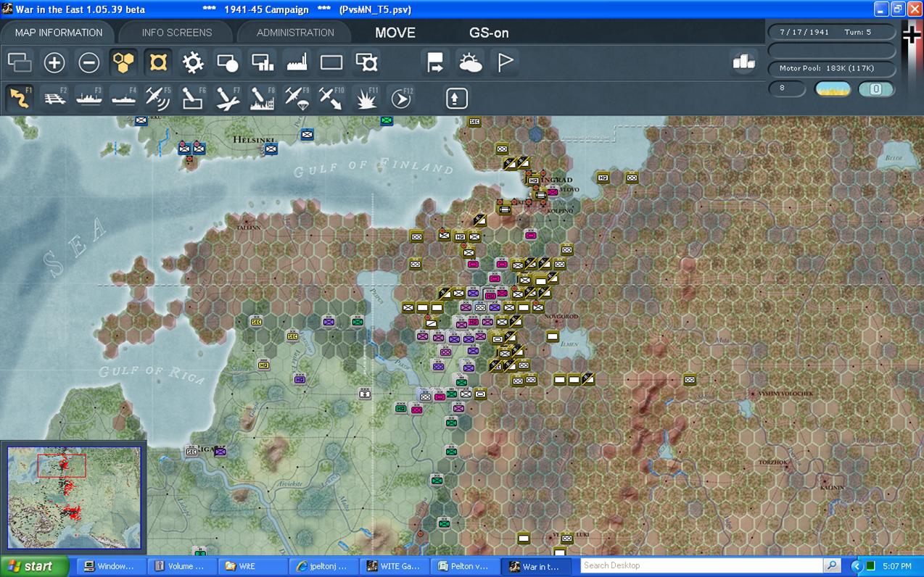924x577 pixels.
Task: Click the 5:07 PM system clock
Action: coord(898,566)
